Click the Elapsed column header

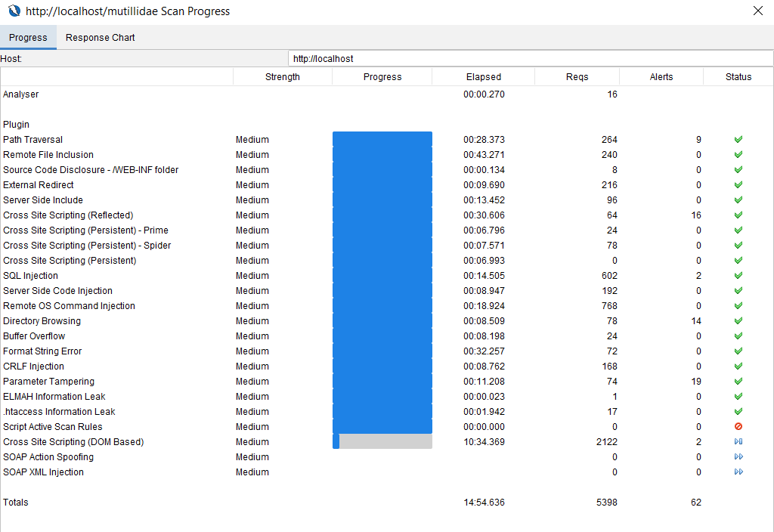pos(483,76)
